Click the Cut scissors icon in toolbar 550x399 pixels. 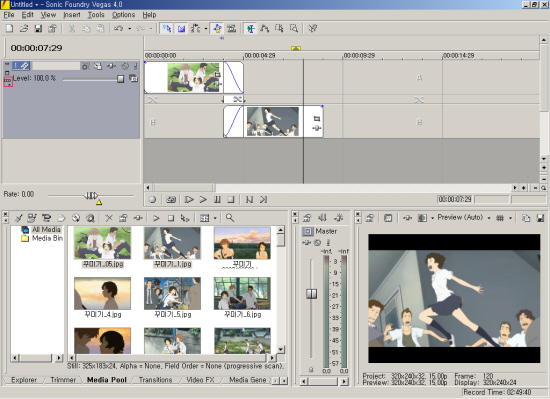coord(72,28)
